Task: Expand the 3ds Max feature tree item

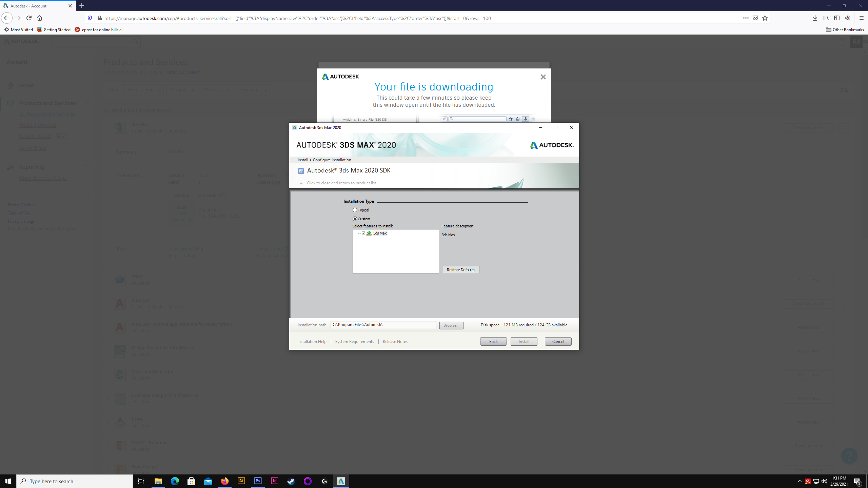Action: point(359,233)
